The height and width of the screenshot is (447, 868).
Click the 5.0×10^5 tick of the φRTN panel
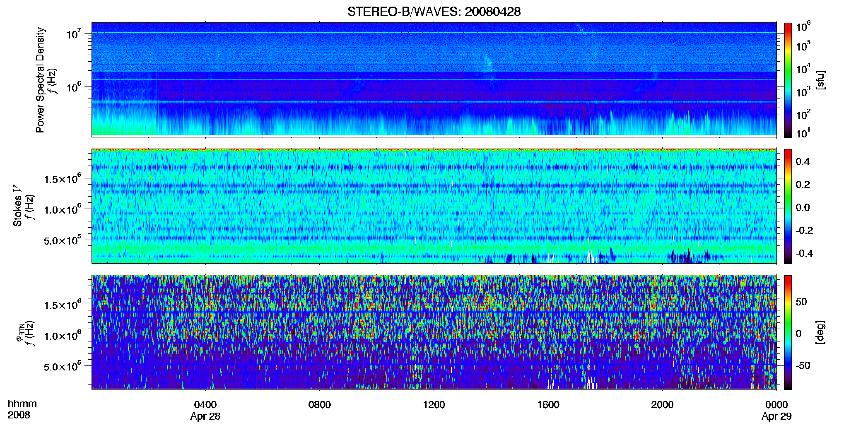(63, 366)
